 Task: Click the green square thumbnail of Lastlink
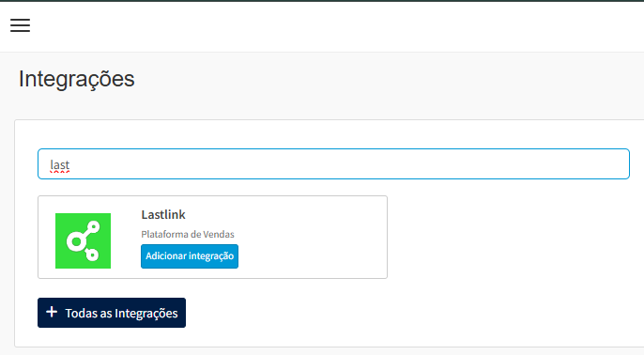(83, 240)
